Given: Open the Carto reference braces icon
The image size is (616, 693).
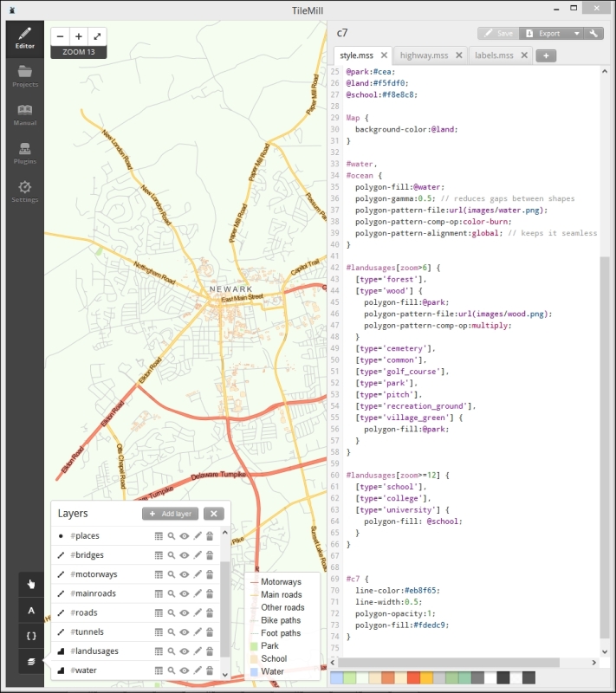Looking at the screenshot, I should tap(31, 636).
